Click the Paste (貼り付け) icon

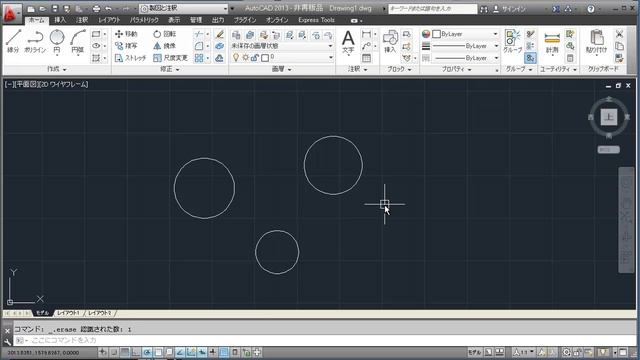pyautogui.click(x=597, y=42)
